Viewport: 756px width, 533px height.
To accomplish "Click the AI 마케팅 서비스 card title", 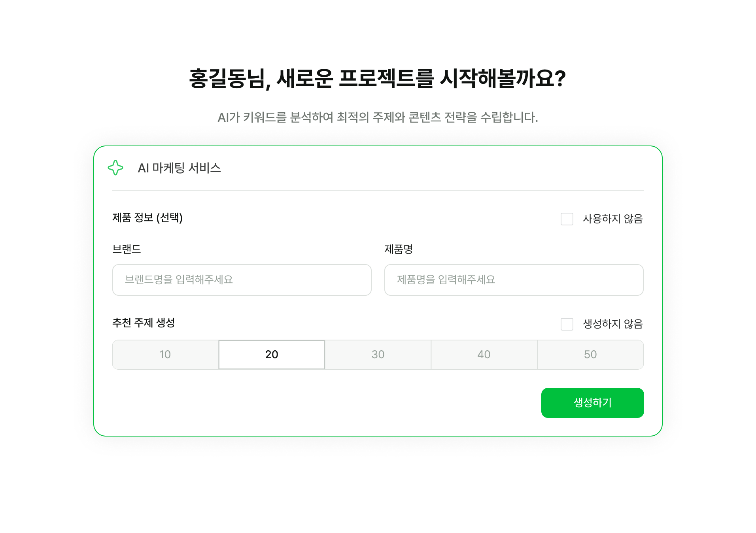I will 179,168.
